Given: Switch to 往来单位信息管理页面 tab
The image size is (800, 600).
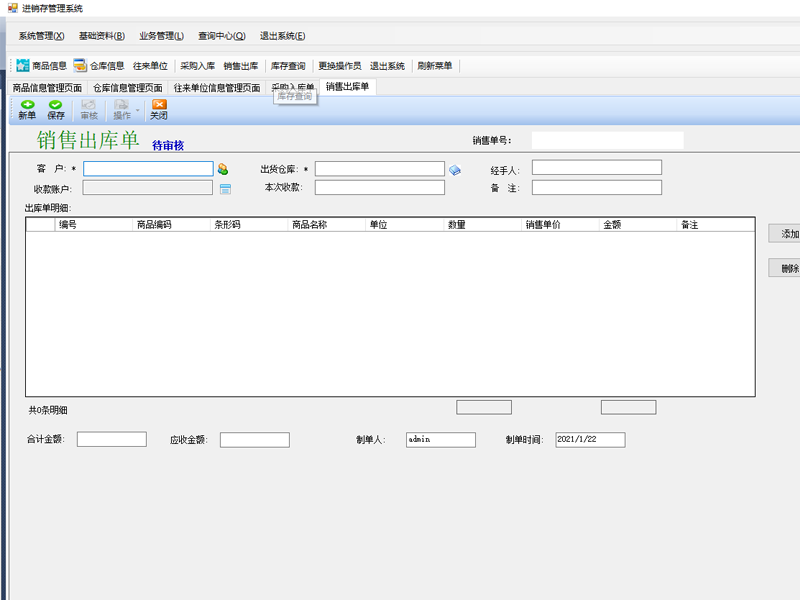Looking at the screenshot, I should 217,88.
